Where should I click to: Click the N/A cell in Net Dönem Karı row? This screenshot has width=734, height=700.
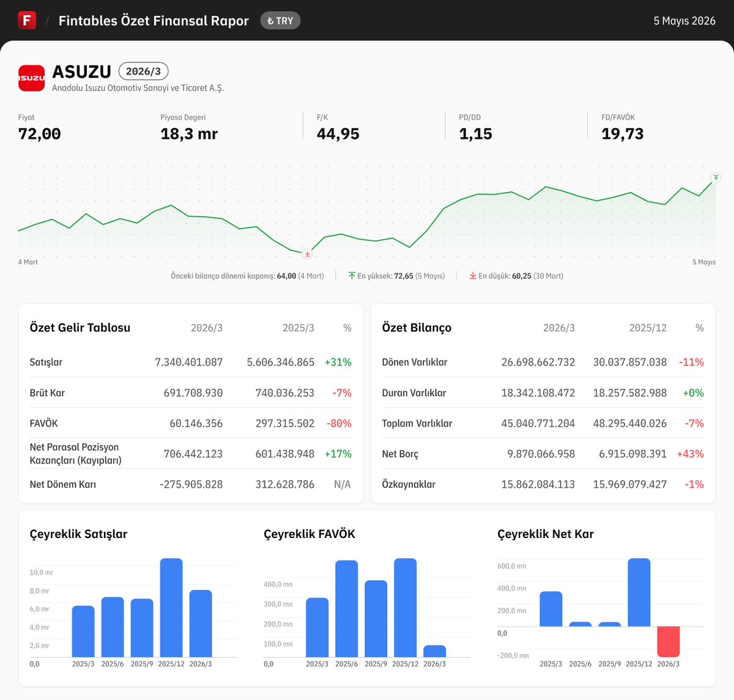343,484
